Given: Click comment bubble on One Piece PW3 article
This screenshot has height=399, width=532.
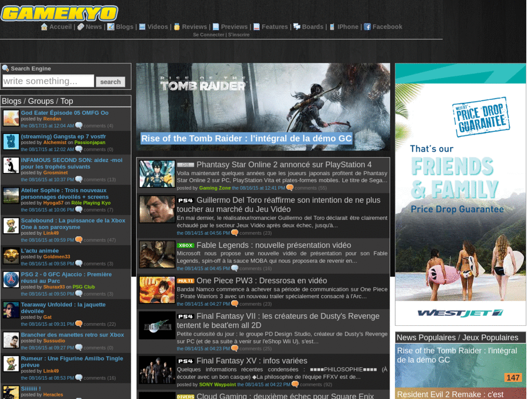Looking at the screenshot, I should (x=234, y=303).
